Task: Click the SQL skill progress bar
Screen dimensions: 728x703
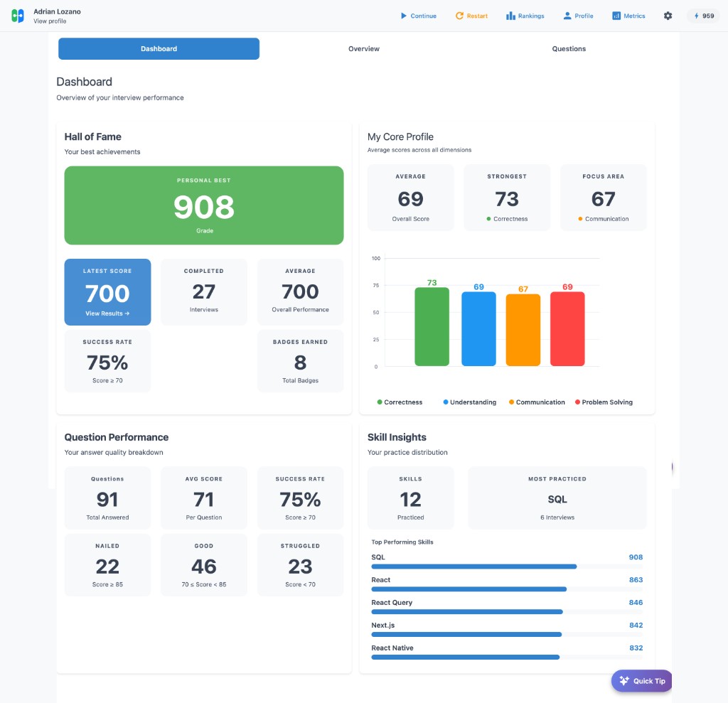Action: pyautogui.click(x=474, y=567)
